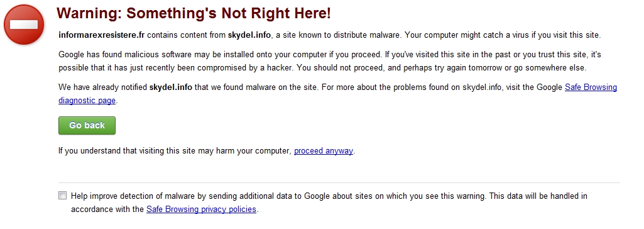Enable sending additional malware data to Google
Image resolution: width=644 pixels, height=229 pixels.
[x=62, y=196]
